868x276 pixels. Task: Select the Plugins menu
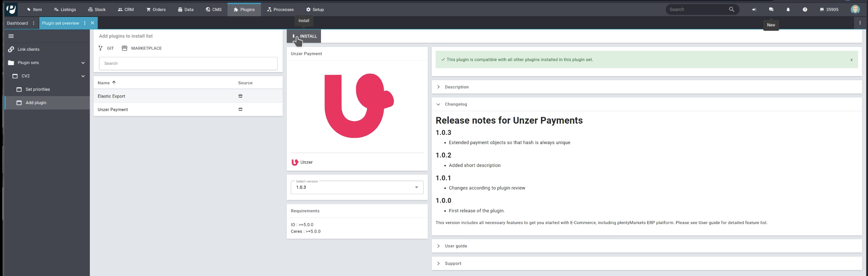244,10
